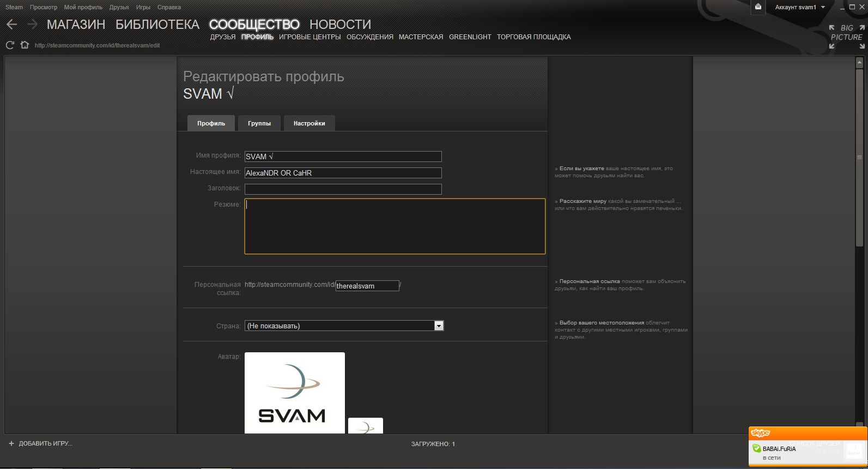
Task: Open the Справка menu
Action: tap(169, 7)
